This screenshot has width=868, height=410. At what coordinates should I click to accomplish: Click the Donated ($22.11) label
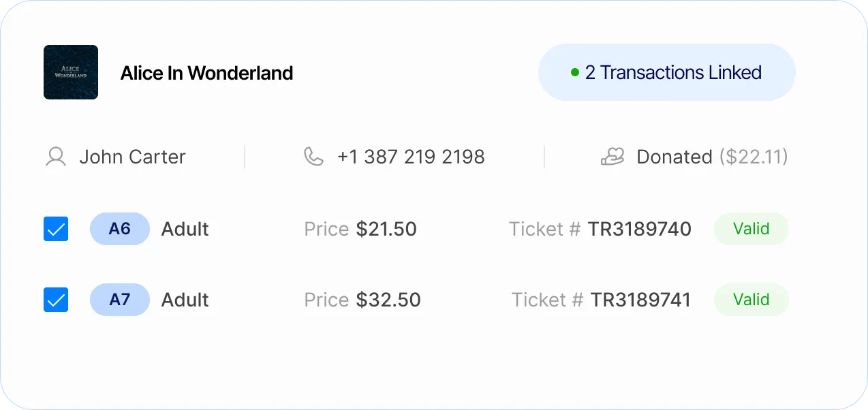(x=712, y=157)
